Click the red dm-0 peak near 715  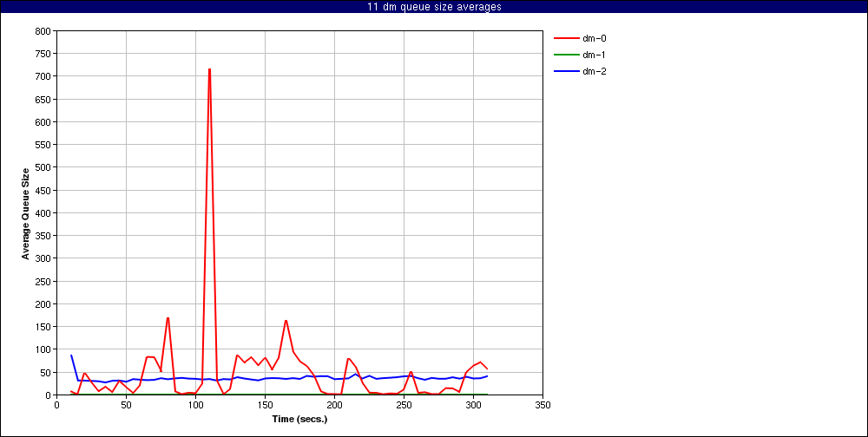pos(209,69)
